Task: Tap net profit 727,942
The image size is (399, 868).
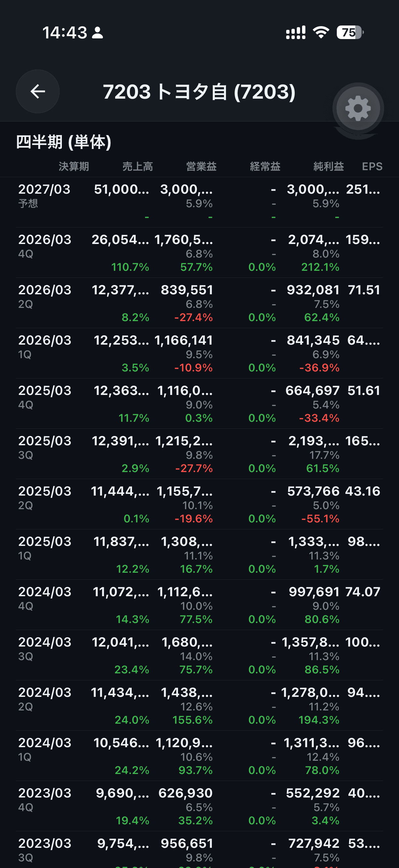Action: click(314, 844)
